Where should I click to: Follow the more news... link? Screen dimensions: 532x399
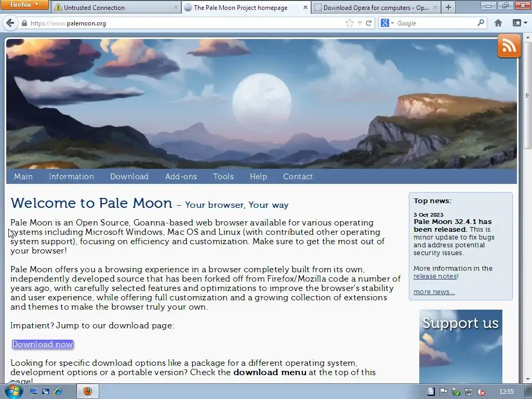(x=434, y=292)
